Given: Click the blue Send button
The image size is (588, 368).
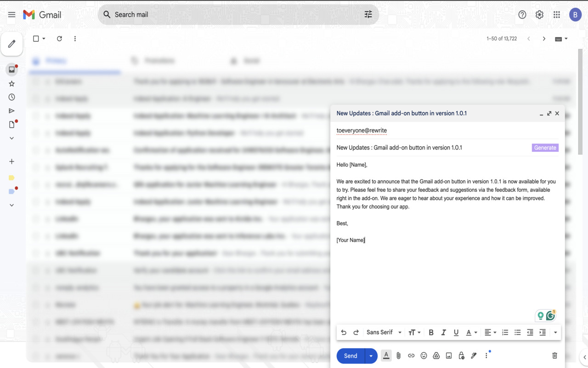Looking at the screenshot, I should (x=351, y=356).
